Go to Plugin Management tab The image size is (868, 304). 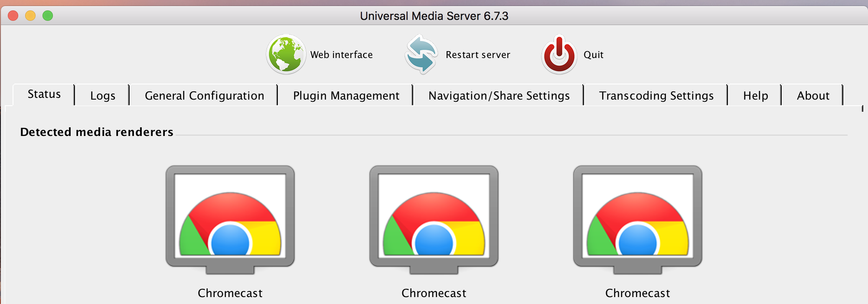click(x=346, y=95)
